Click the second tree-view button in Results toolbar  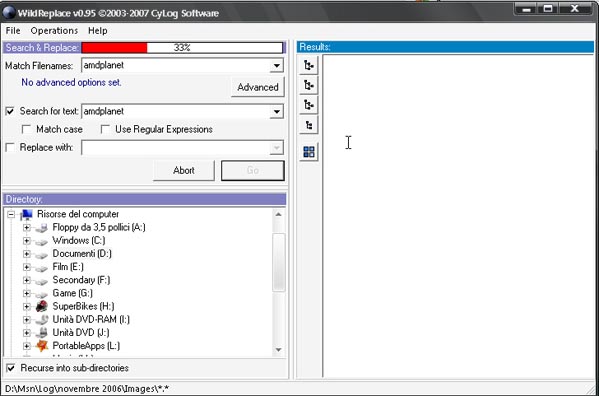[309, 85]
